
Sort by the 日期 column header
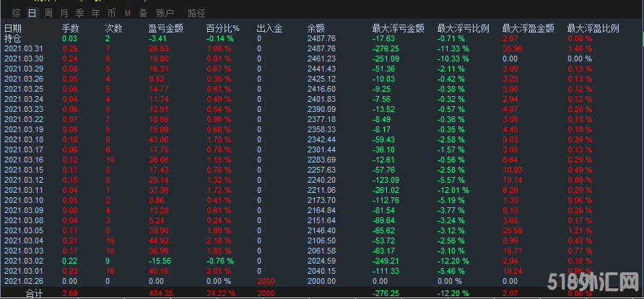[12, 28]
